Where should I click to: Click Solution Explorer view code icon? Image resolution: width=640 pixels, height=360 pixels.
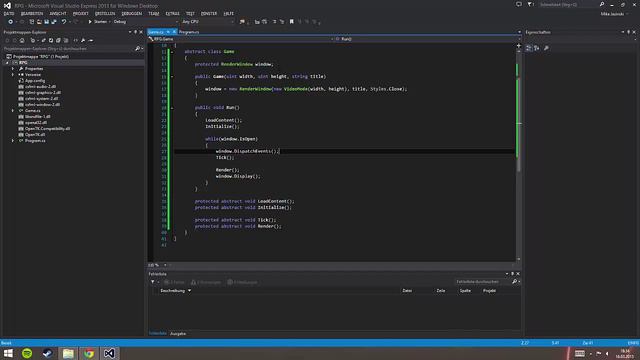76,40
